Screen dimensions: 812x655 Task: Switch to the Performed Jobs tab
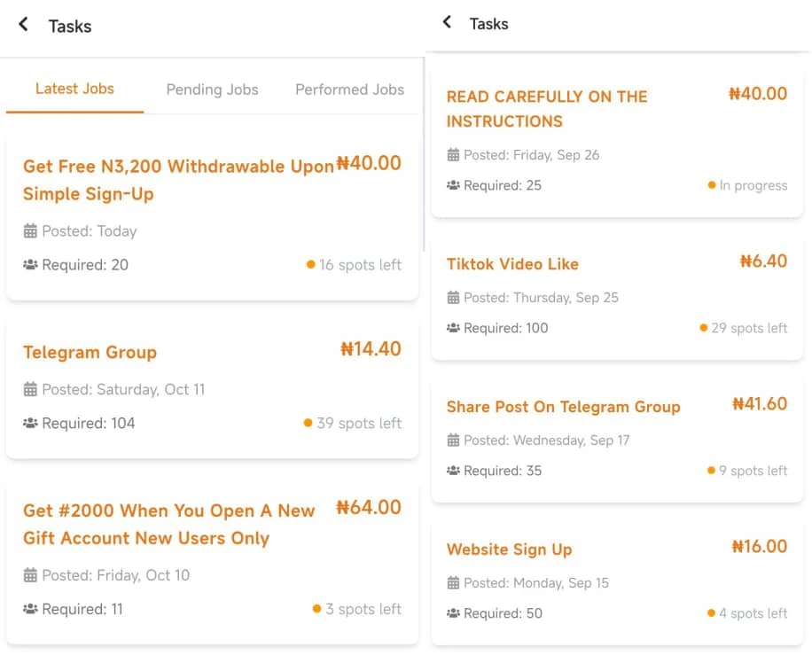click(x=349, y=90)
